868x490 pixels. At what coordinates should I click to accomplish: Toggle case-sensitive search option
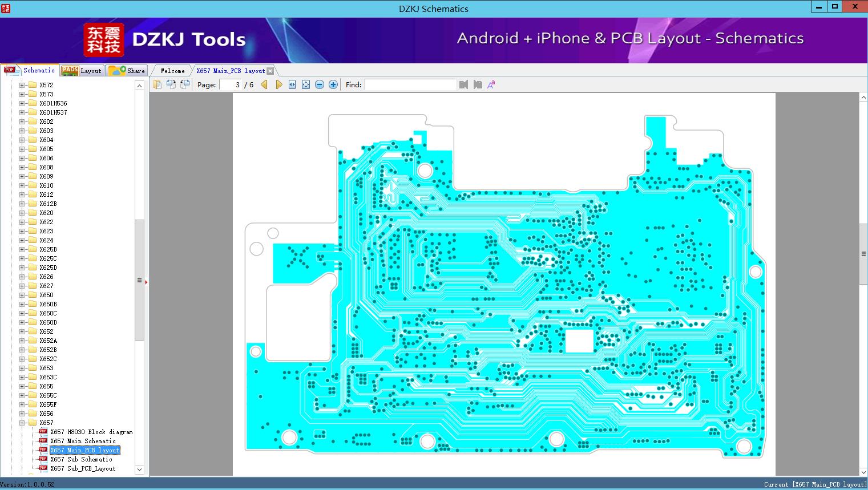point(491,84)
